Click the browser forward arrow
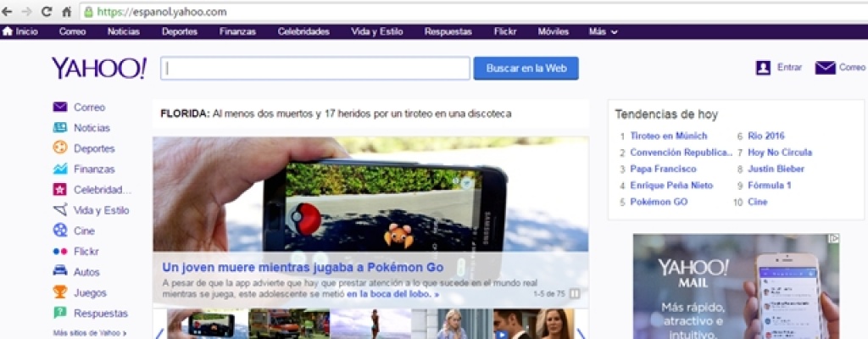Image resolution: width=868 pixels, height=339 pixels. click(26, 12)
